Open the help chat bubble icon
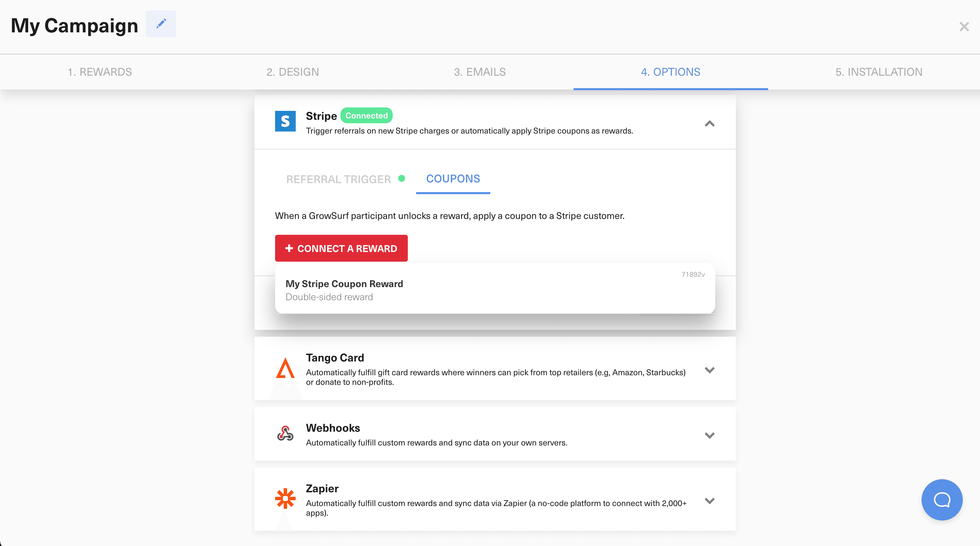This screenshot has width=980, height=546. (941, 500)
